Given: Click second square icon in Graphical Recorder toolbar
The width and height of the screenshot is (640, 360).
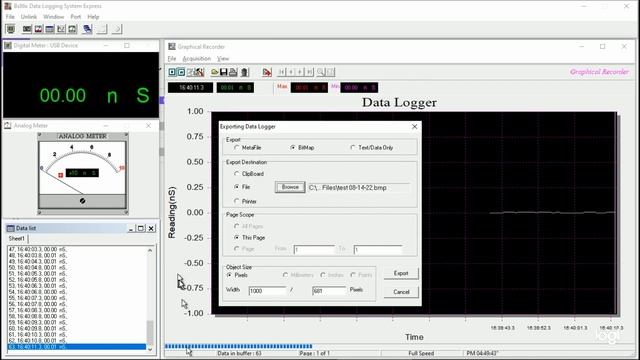Looking at the screenshot, I should pyautogui.click(x=181, y=72).
